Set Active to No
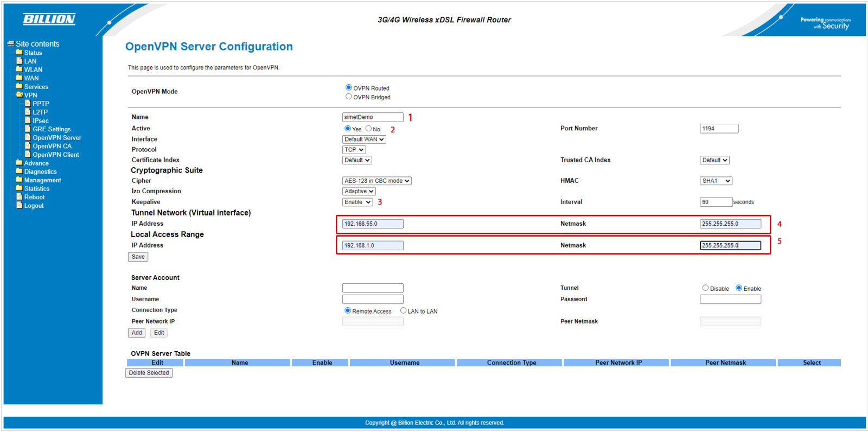Image resolution: width=868 pixels, height=432 pixels. tap(368, 129)
